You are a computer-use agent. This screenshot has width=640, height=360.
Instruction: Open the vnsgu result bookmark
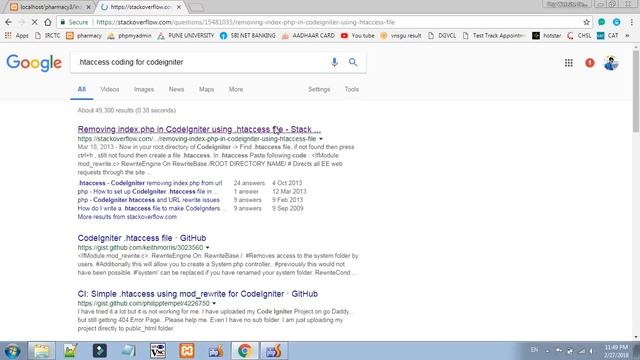tap(401, 36)
